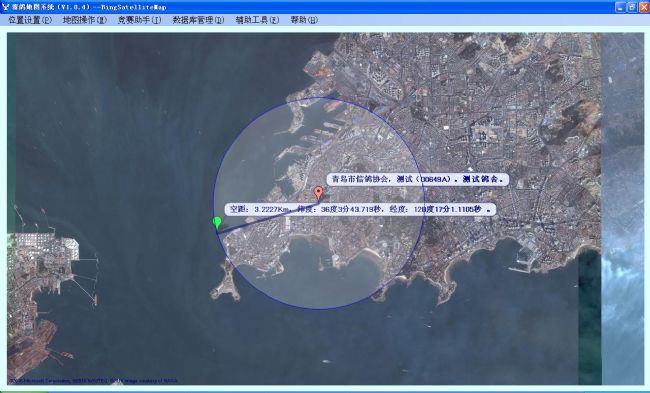This screenshot has width=650, height=393.
Task: Click the 青岛市信鸽协会 label bubble
Action: tap(417, 179)
